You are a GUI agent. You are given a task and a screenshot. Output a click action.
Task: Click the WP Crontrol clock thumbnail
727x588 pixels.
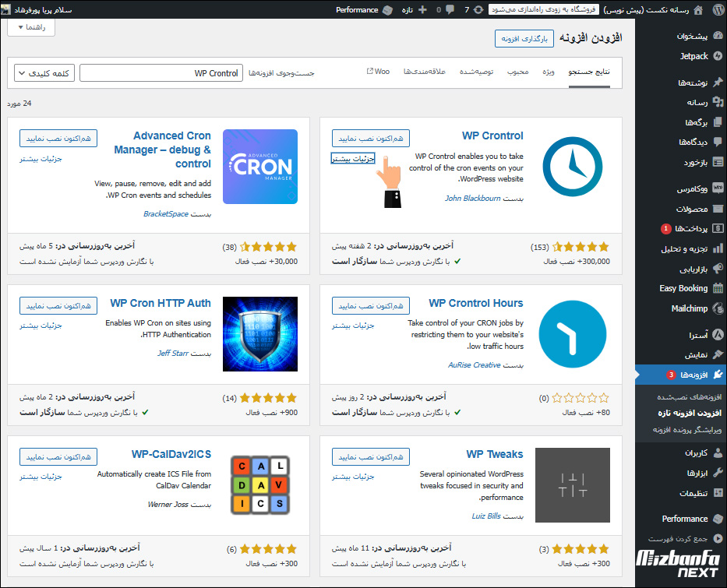click(x=573, y=167)
